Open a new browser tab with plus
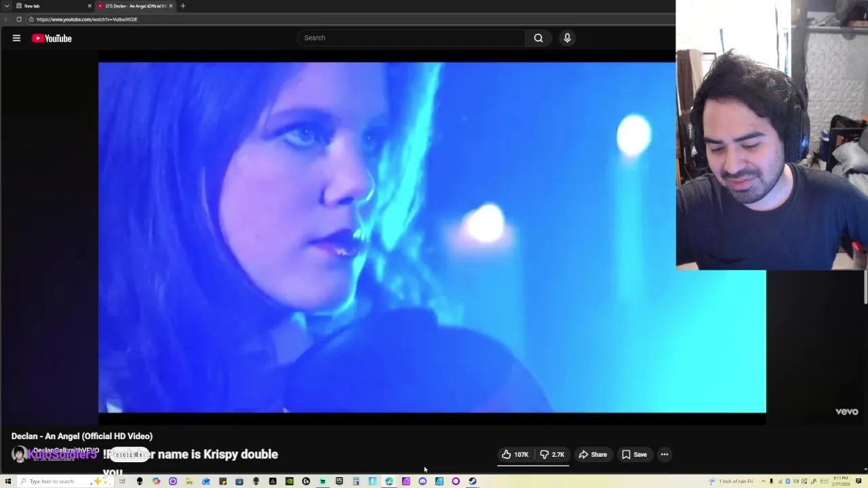Viewport: 868px width, 488px height. click(182, 6)
